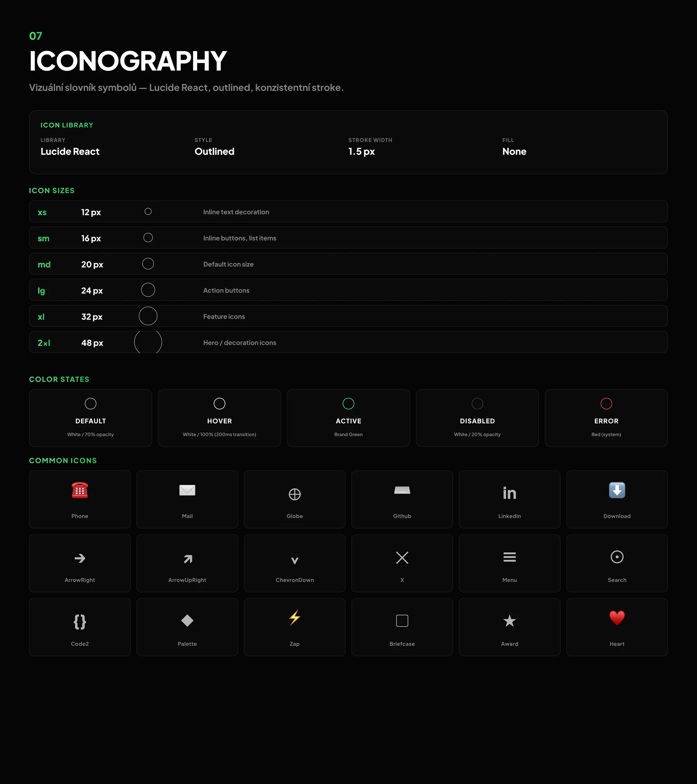Click the 'ICONOGRAPHY' page title

tap(128, 61)
